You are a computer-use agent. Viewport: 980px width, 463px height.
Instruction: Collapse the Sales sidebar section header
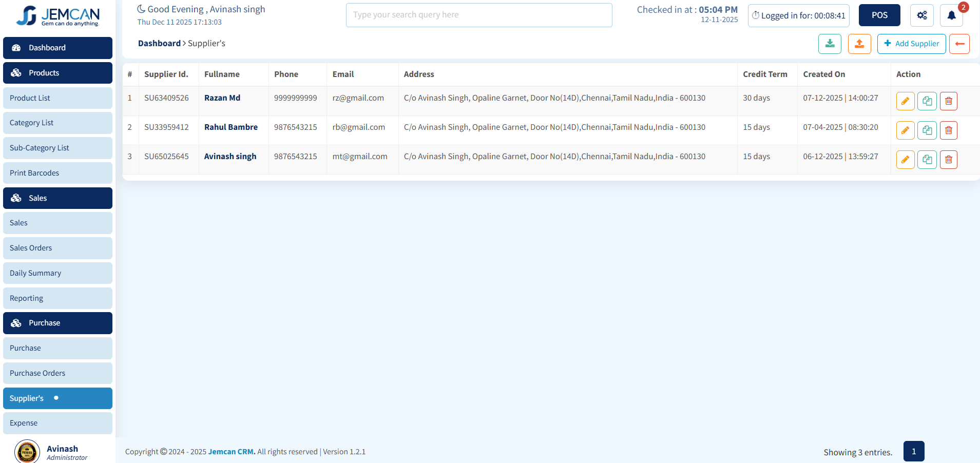pos(57,198)
